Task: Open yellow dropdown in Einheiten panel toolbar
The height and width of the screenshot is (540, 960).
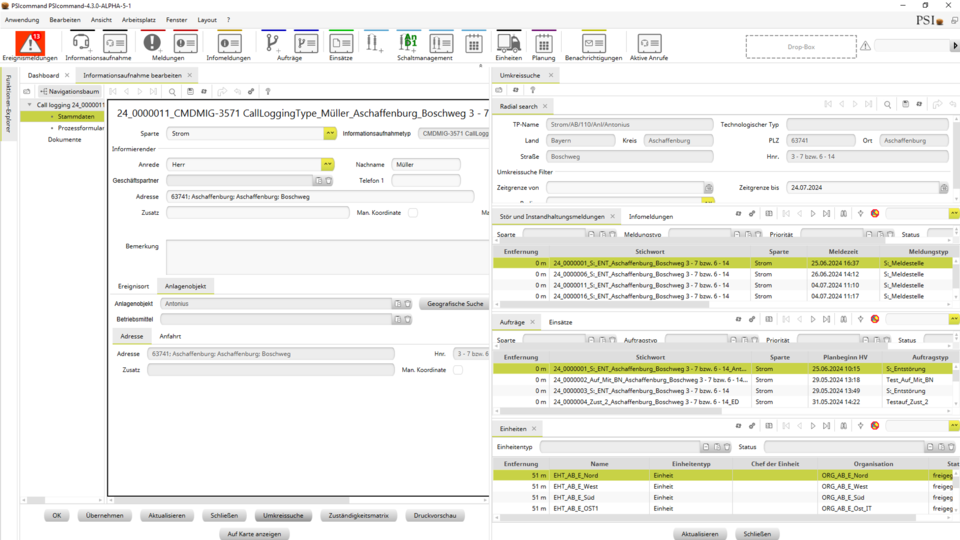Action: 954,426
